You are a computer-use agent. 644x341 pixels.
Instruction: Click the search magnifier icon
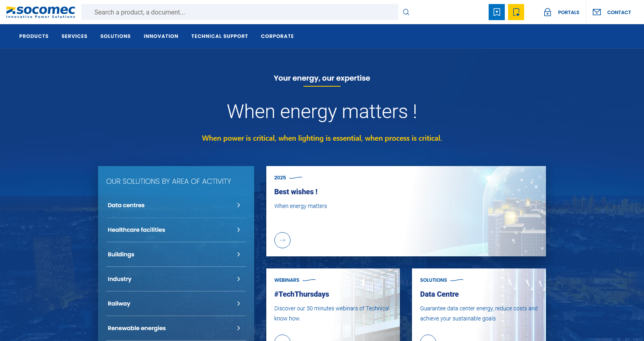406,12
